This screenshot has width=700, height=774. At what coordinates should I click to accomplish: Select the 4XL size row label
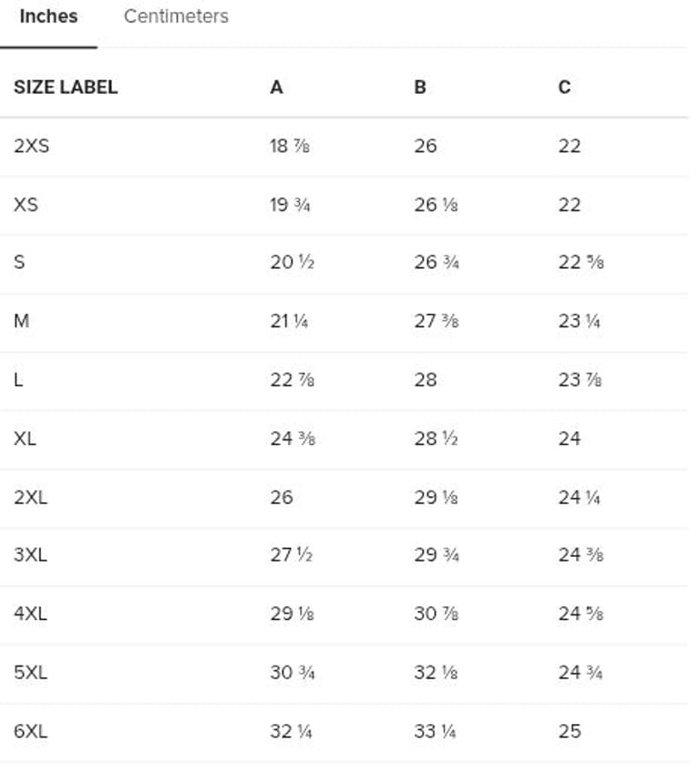coord(30,614)
